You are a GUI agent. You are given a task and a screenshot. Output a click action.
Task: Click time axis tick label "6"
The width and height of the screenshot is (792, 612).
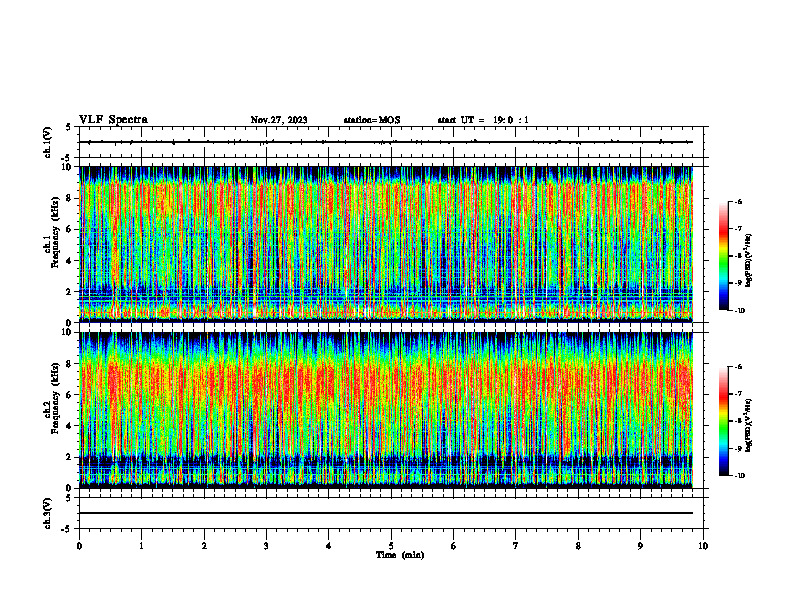point(454,546)
